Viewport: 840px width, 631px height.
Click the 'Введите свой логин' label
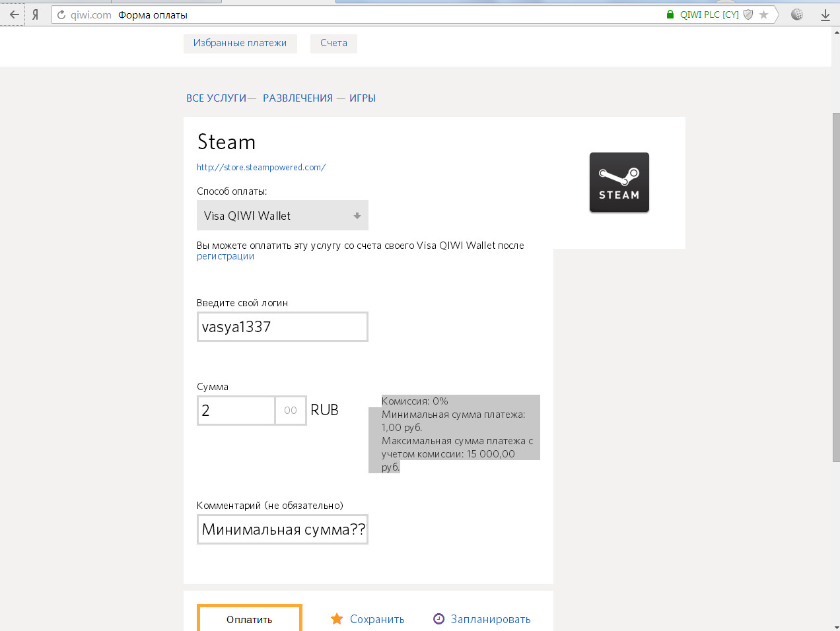point(242,303)
